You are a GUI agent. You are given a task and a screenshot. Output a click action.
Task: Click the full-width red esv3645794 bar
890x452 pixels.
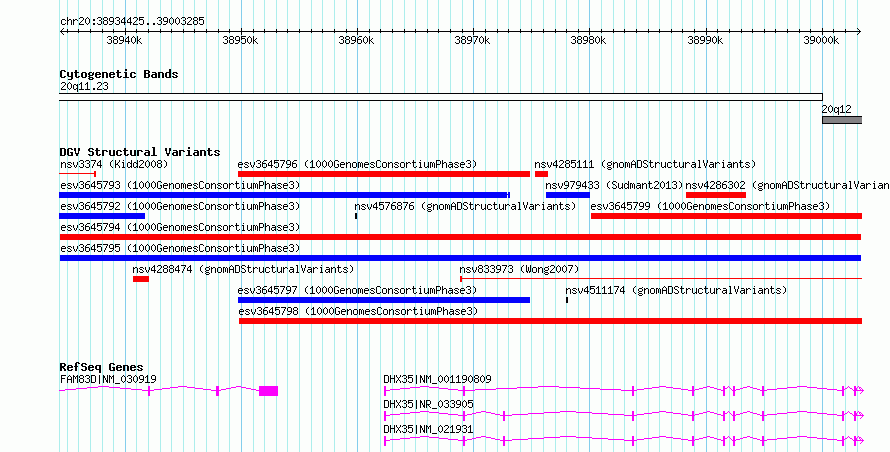tap(460, 237)
